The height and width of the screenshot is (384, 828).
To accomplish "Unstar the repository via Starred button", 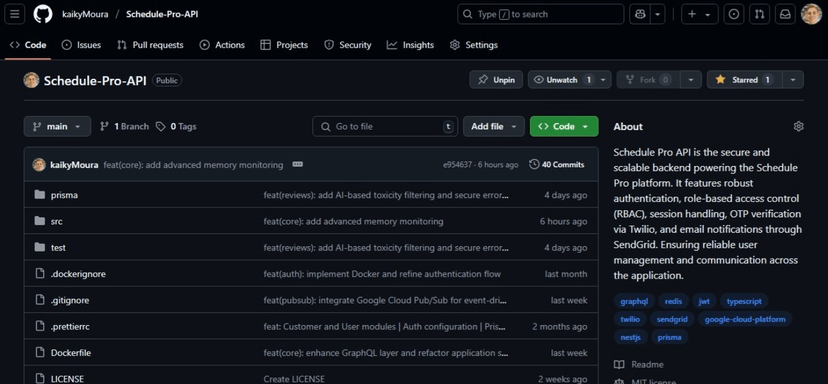I will pos(744,80).
